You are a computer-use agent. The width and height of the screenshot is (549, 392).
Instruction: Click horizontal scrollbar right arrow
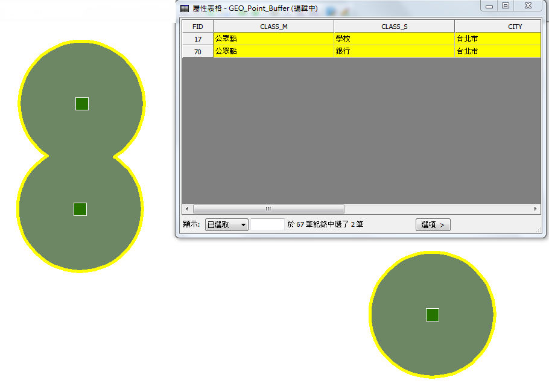[x=535, y=209]
